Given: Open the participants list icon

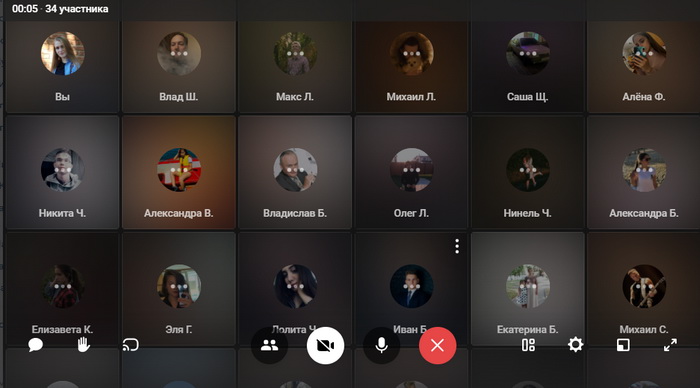Looking at the screenshot, I should pyautogui.click(x=269, y=345).
